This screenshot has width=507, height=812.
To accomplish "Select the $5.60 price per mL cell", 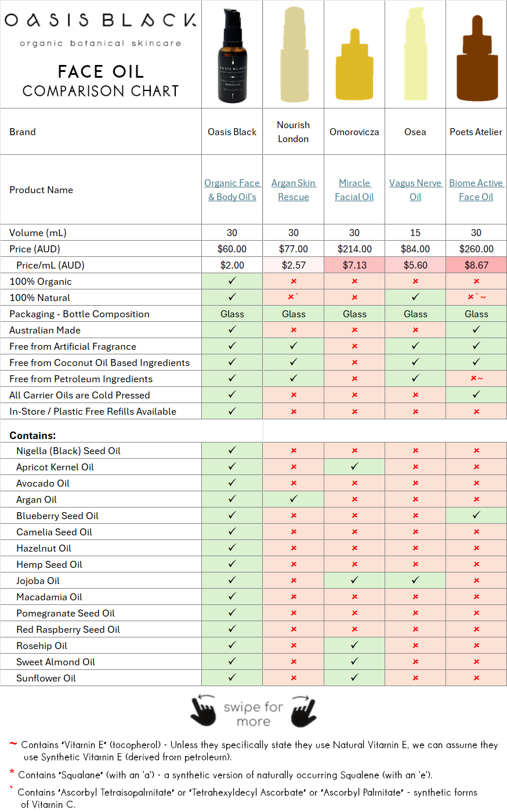I will click(x=415, y=265).
